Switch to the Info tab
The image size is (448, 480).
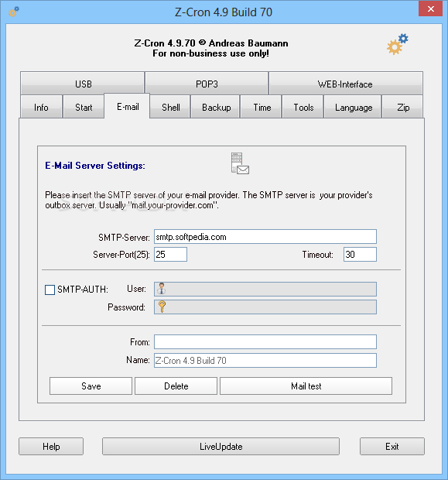pyautogui.click(x=41, y=107)
